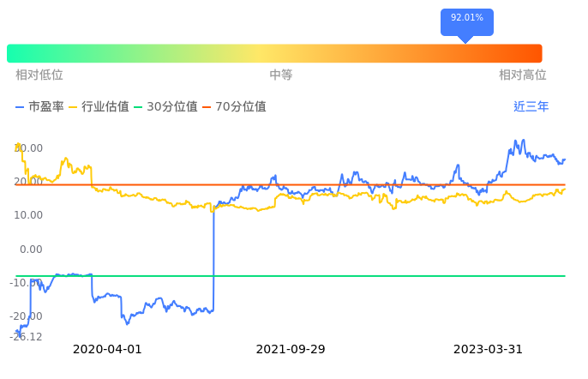Viewport: 588px width, 379px height.
Task: Click the 相对低位 label
Action: (39, 75)
